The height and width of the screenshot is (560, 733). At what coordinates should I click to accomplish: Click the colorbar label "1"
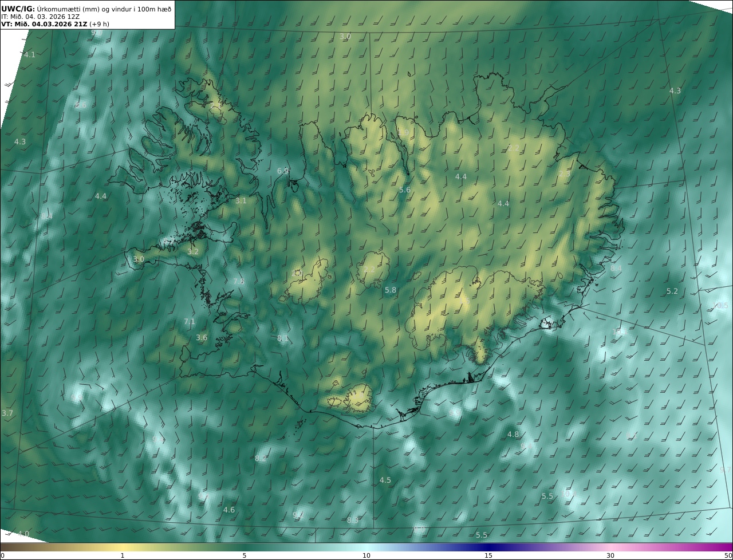point(123,555)
